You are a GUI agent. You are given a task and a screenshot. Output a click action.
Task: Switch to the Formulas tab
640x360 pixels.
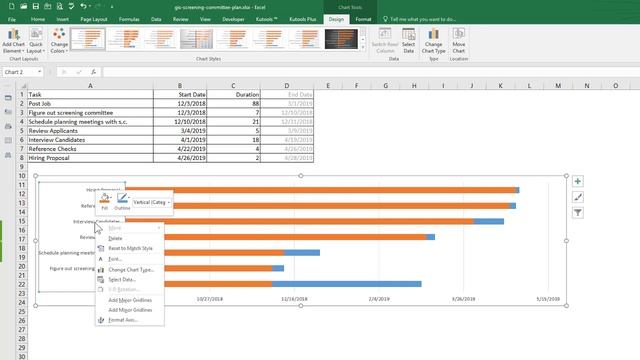tap(129, 19)
